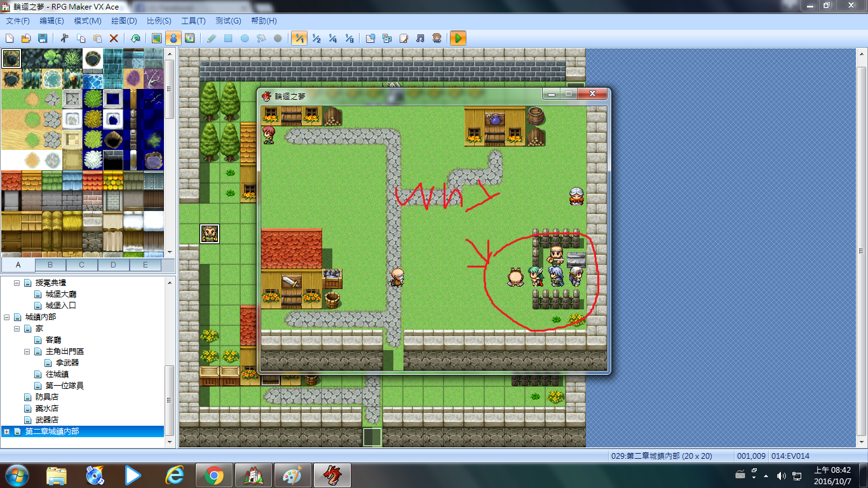This screenshot has width=868, height=488.
Task: Select the 防具店 map
Action: tap(47, 397)
